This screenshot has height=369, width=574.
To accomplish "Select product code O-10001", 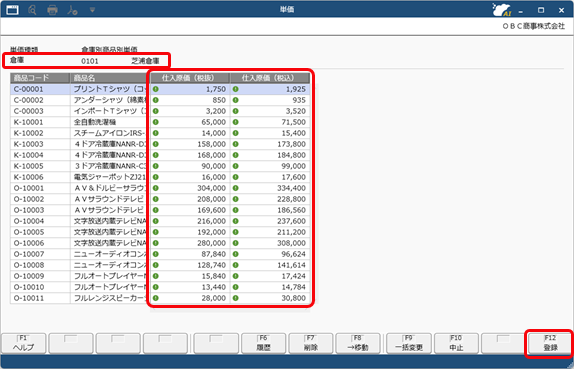I will (x=29, y=188).
